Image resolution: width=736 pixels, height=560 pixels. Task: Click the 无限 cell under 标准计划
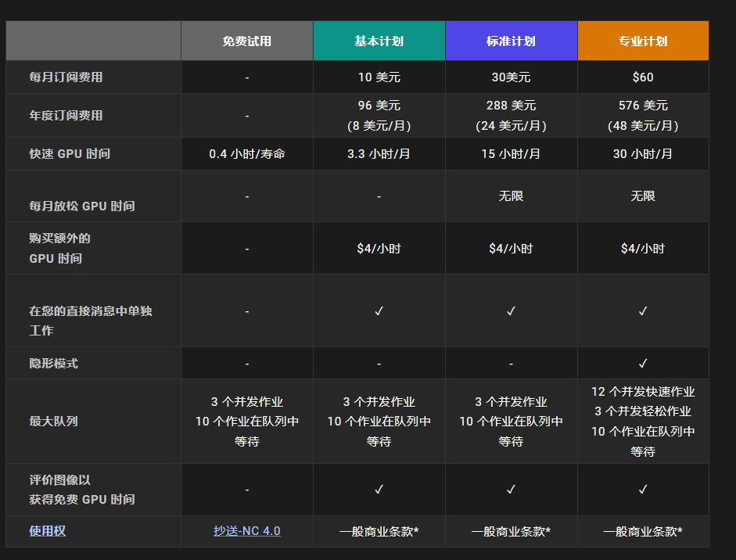click(x=511, y=196)
